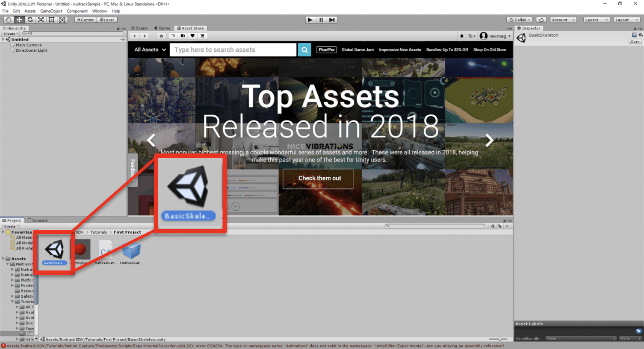Open the Impressive New Assets link
The width and height of the screenshot is (644, 349).
coord(400,50)
